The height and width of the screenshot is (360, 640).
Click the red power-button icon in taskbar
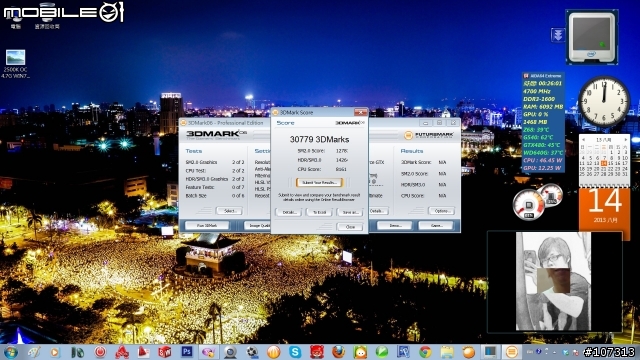[x=100, y=351]
